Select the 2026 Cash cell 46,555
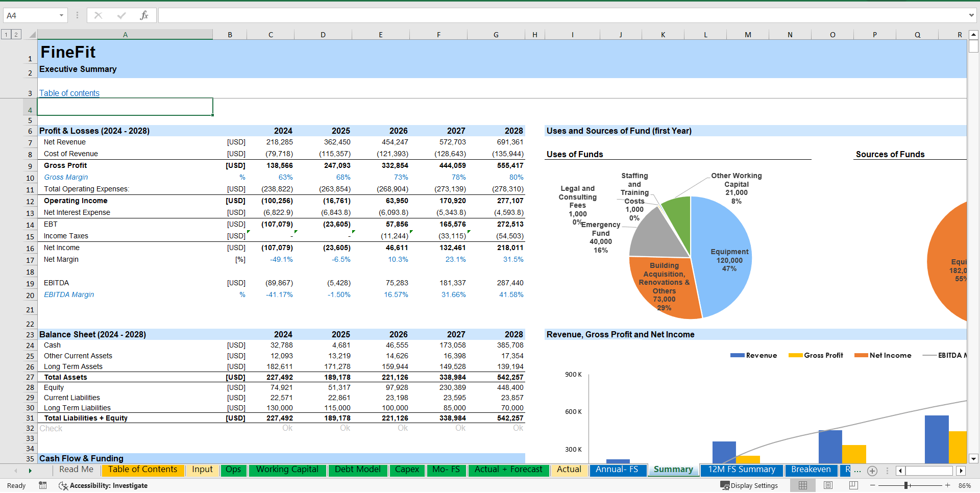Screen dimensions: 980x493 tap(381, 345)
